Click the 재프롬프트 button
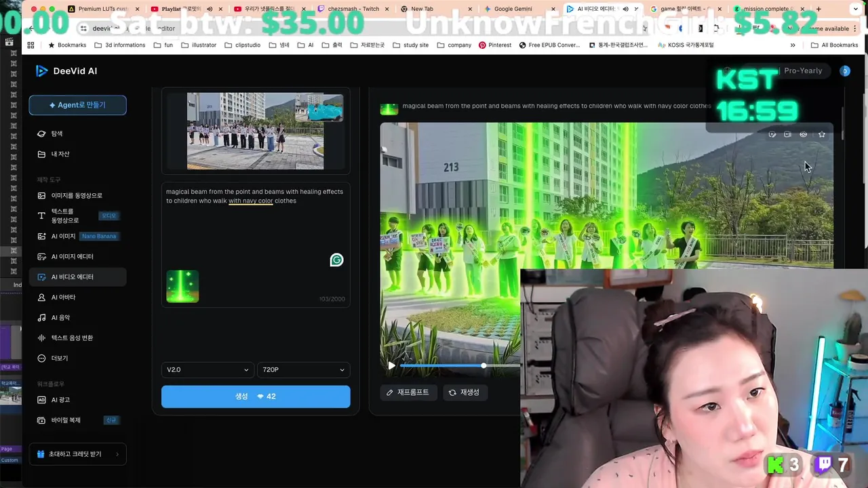Screen dimensions: 868x488 408,392
